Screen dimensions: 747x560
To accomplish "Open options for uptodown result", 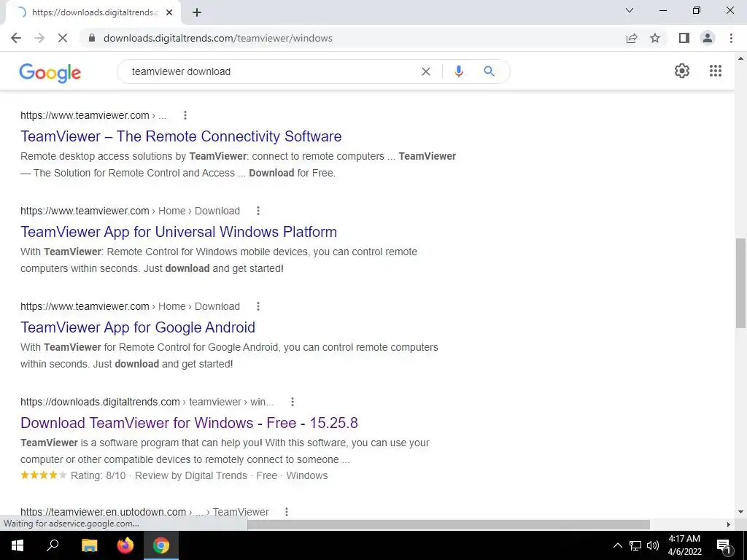I will click(286, 512).
